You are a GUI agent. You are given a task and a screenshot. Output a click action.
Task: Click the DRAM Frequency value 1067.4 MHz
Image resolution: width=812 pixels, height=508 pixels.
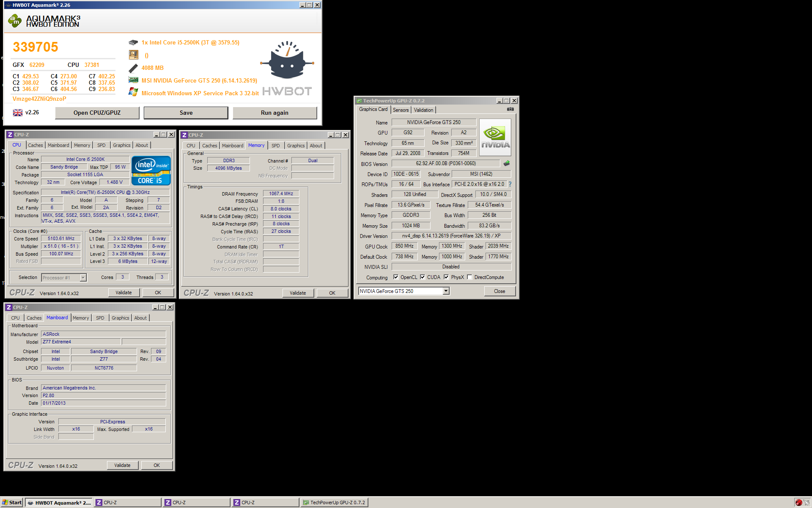[x=281, y=194]
